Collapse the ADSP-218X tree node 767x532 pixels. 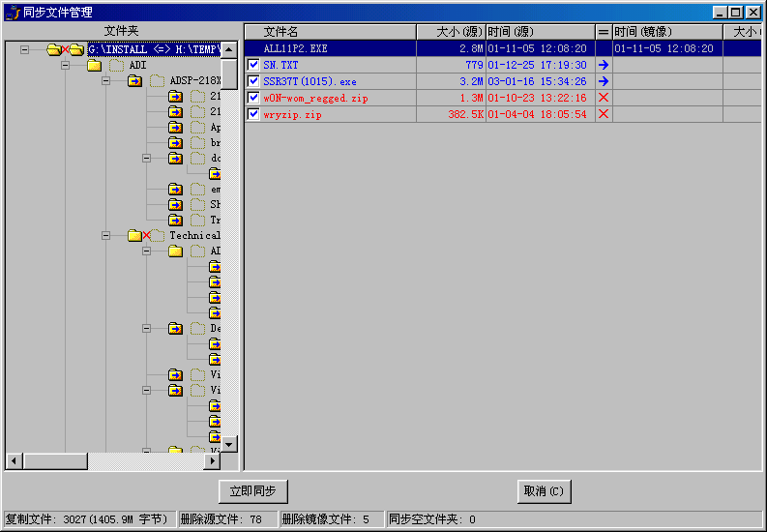105,81
